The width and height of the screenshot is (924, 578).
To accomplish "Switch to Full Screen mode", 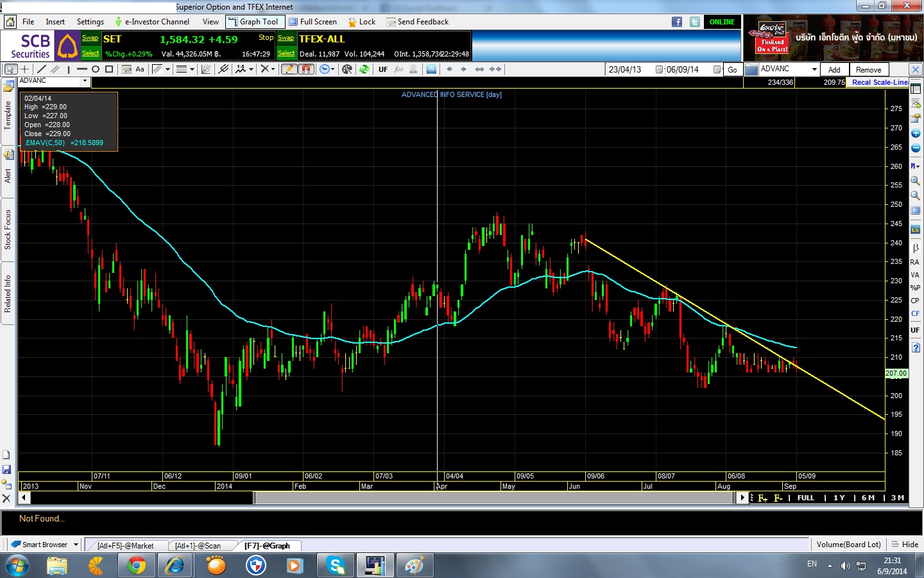I will pyautogui.click(x=313, y=22).
